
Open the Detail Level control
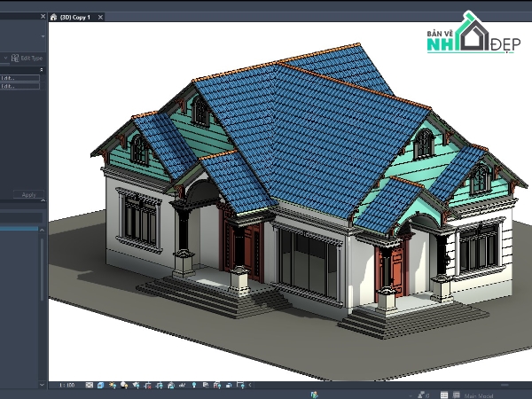click(x=90, y=385)
